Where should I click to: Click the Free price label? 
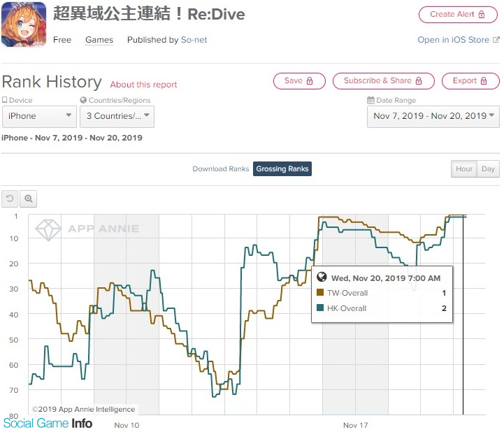tap(62, 40)
